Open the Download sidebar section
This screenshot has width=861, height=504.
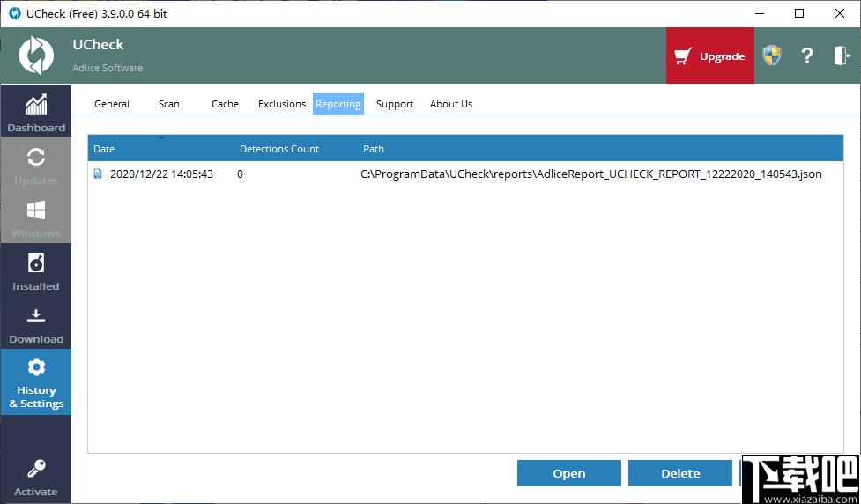(36, 322)
